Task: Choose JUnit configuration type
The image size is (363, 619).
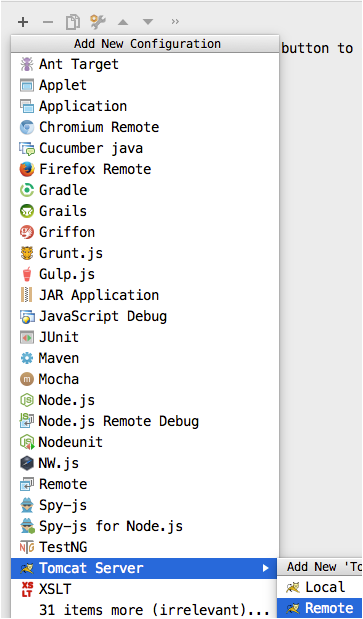Action: click(x=145, y=337)
